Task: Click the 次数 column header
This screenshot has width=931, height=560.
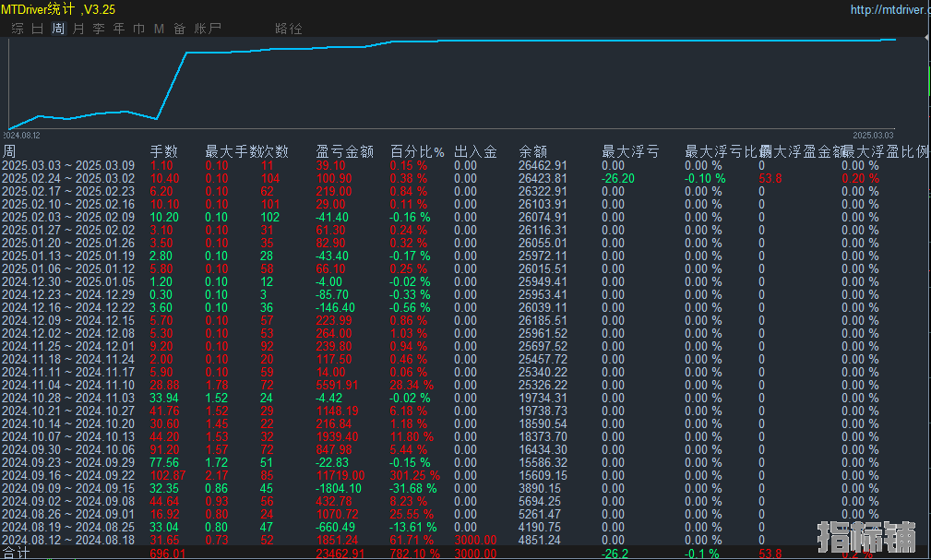Action: tap(274, 151)
